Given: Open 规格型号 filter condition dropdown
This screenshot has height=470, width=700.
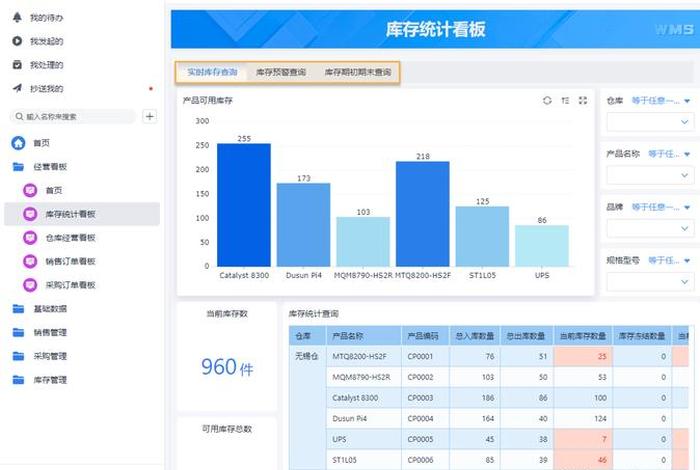Looking at the screenshot, I should (x=669, y=260).
